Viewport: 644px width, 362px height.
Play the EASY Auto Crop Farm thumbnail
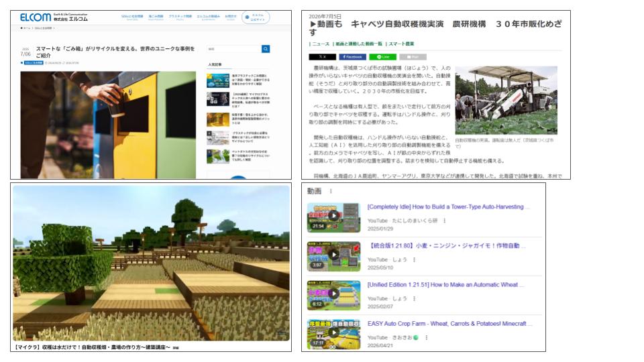[x=333, y=334]
